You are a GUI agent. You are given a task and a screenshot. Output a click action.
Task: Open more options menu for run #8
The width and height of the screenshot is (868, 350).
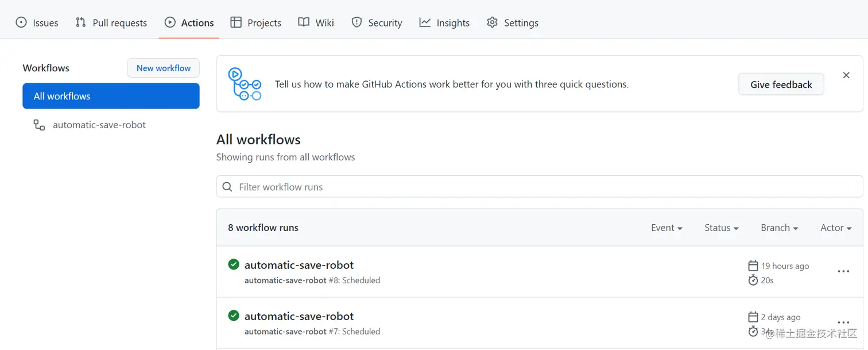click(x=843, y=271)
